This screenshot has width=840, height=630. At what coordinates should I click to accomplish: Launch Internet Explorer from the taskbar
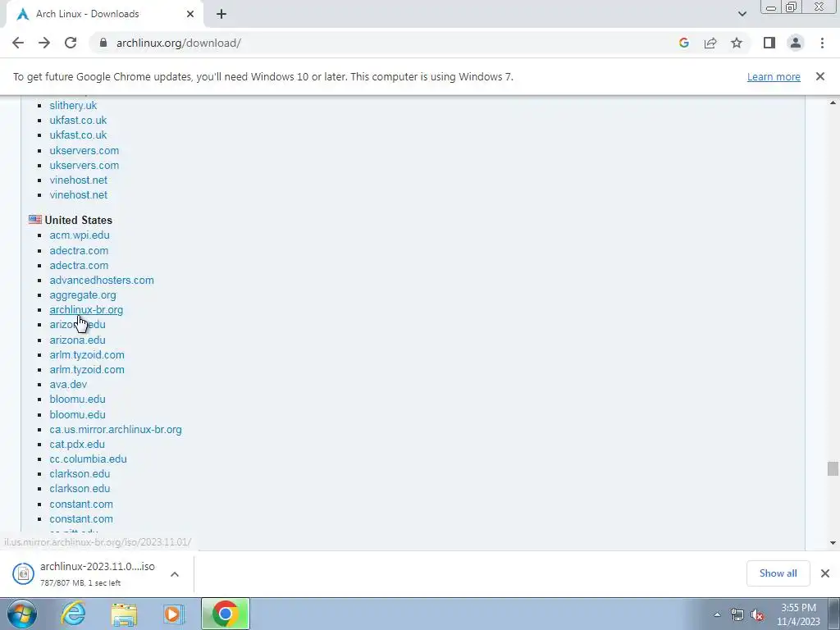73,614
